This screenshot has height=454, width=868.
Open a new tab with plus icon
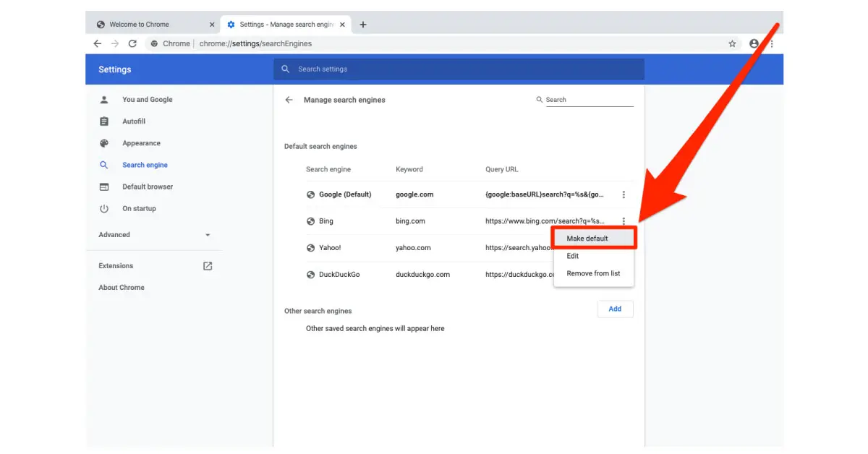(x=363, y=25)
